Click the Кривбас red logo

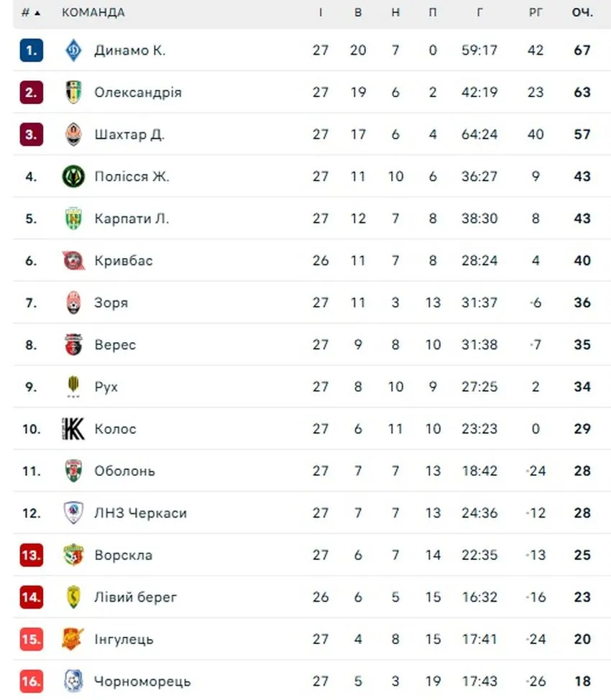[73, 260]
